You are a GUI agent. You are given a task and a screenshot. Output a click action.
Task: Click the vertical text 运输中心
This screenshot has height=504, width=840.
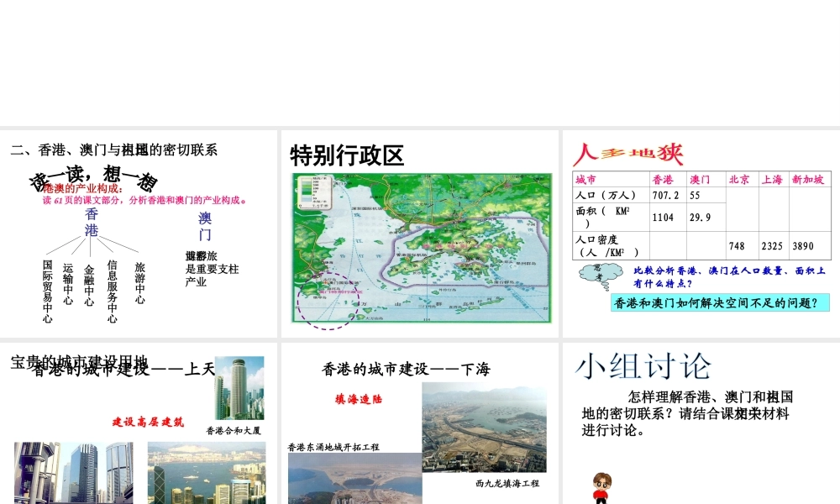click(x=67, y=284)
